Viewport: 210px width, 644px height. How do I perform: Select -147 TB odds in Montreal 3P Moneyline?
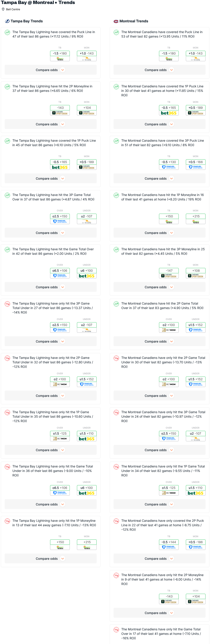(x=169, y=271)
